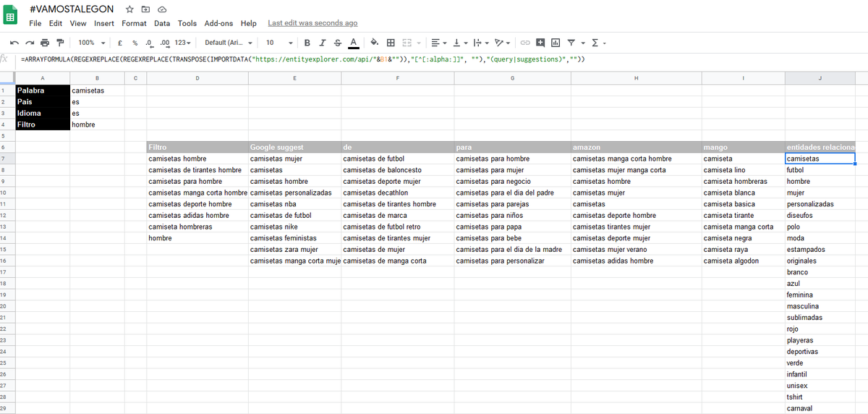Screen dimensions: 868x414
Task: Open the text color picker
Action: [x=353, y=43]
